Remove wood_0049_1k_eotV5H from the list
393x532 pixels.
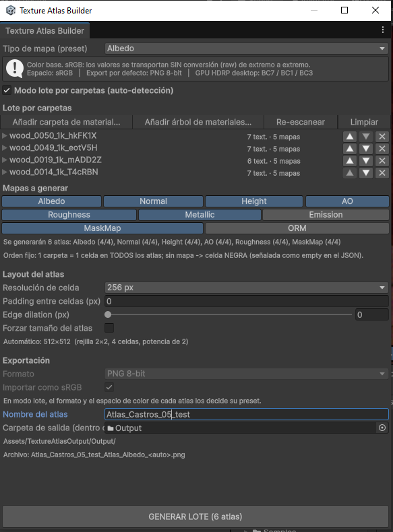[x=382, y=149]
